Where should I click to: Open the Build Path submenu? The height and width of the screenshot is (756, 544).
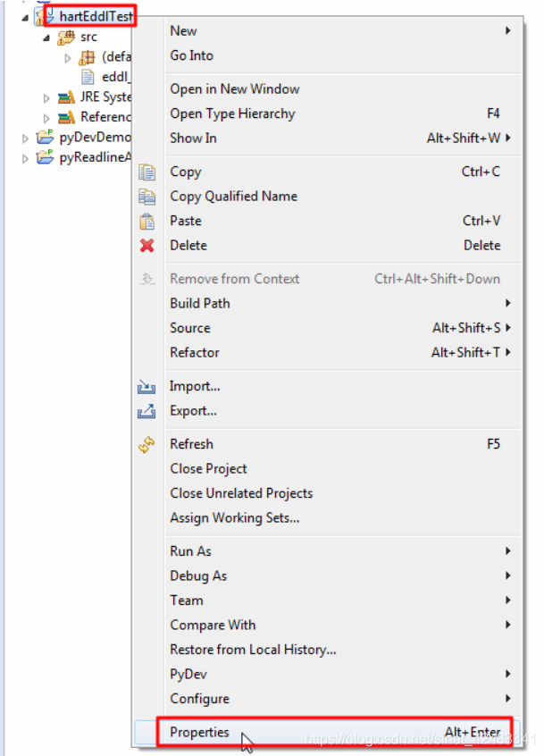[343, 303]
